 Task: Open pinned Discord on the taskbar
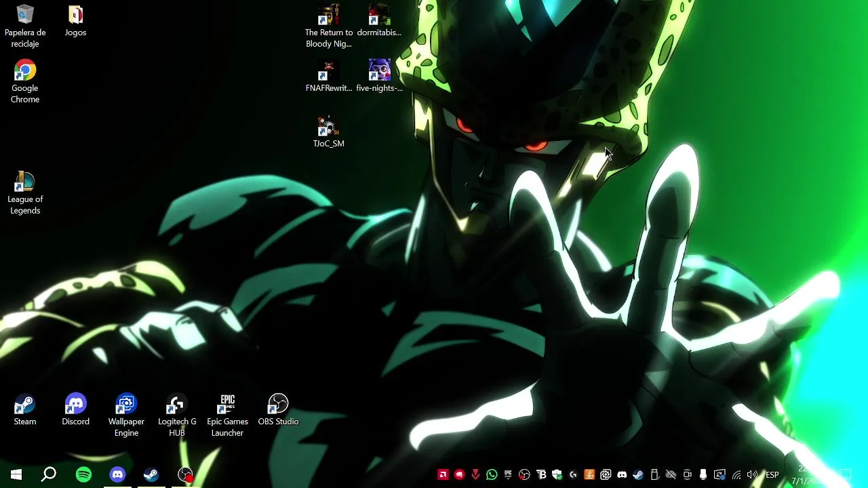[x=117, y=474]
